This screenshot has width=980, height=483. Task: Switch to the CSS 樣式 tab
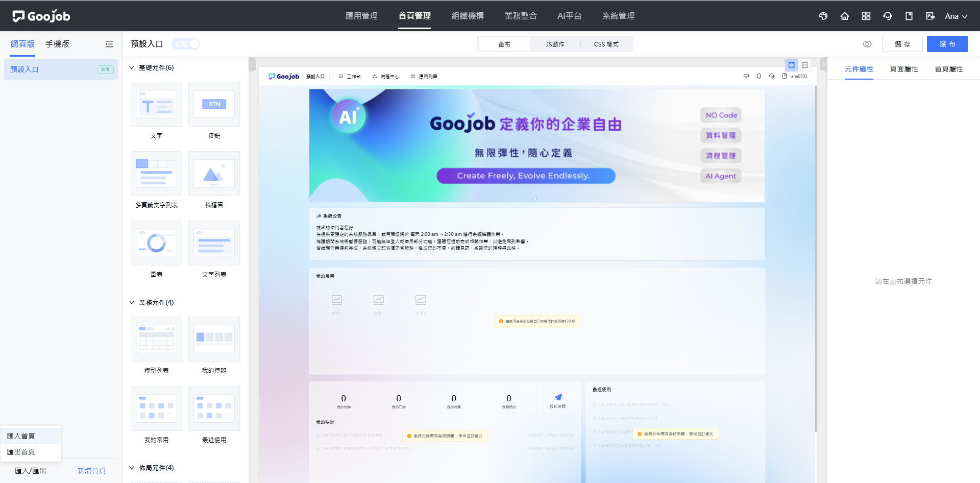tap(606, 44)
